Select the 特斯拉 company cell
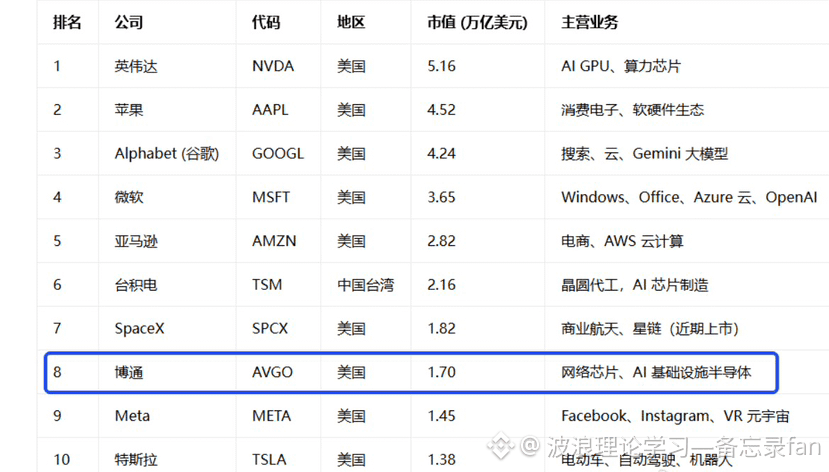 (x=136, y=460)
